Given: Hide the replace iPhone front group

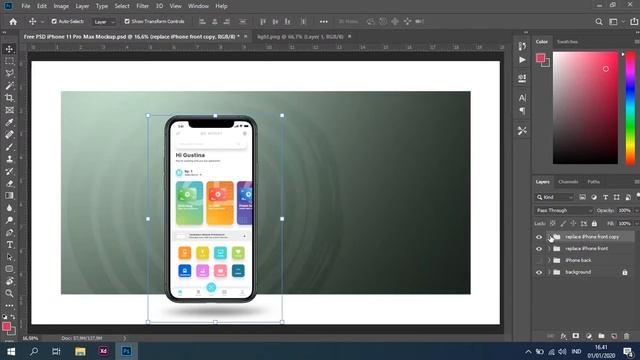Looking at the screenshot, I should click(x=539, y=249).
